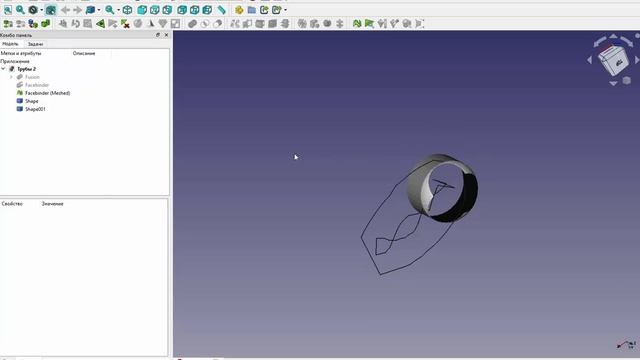Set the front view cube icon
The width and height of the screenshot is (640, 360).
click(142, 10)
